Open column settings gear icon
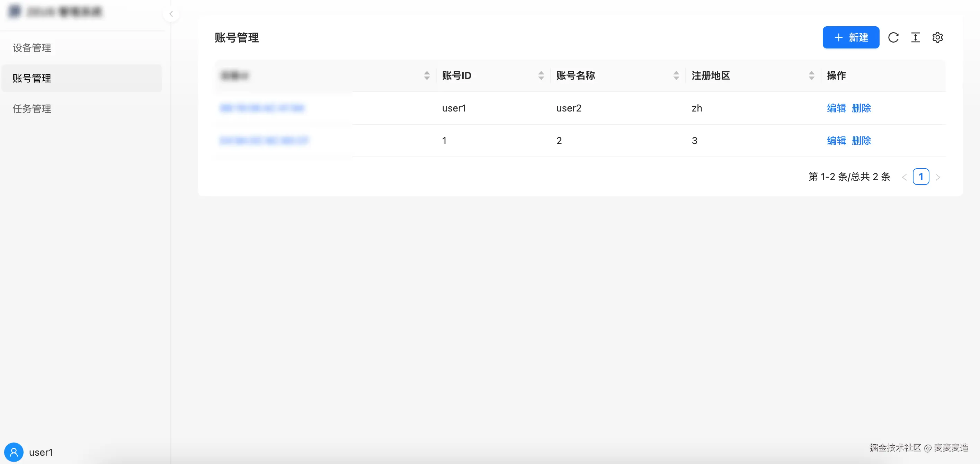Screen dimensions: 980x464 [x=937, y=37]
